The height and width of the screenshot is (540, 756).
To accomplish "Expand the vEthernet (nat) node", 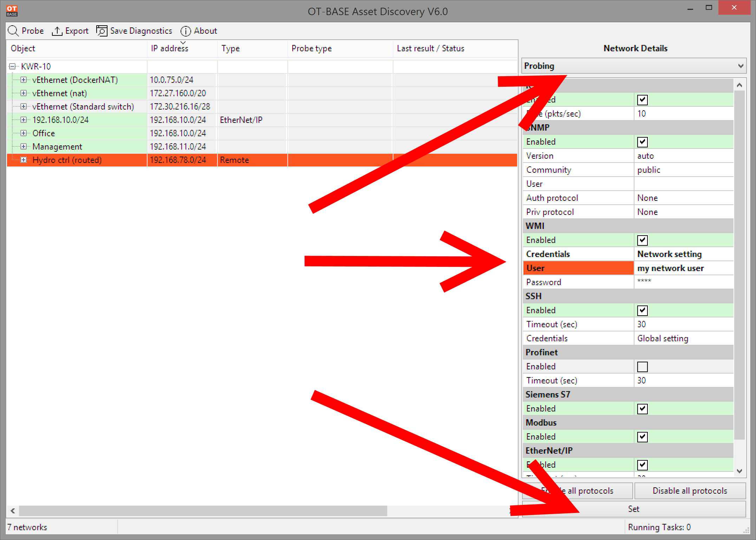I will (24, 93).
